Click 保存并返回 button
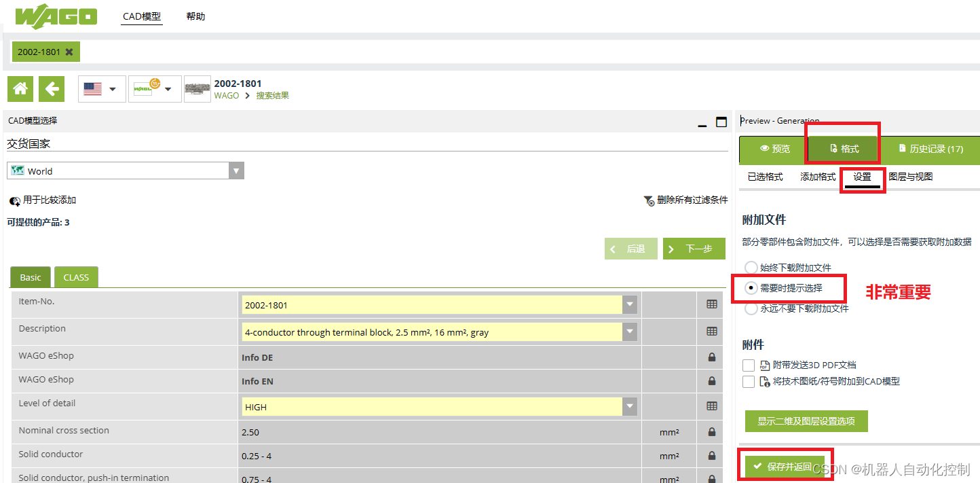Screen dimensions: 980x483 click(785, 467)
